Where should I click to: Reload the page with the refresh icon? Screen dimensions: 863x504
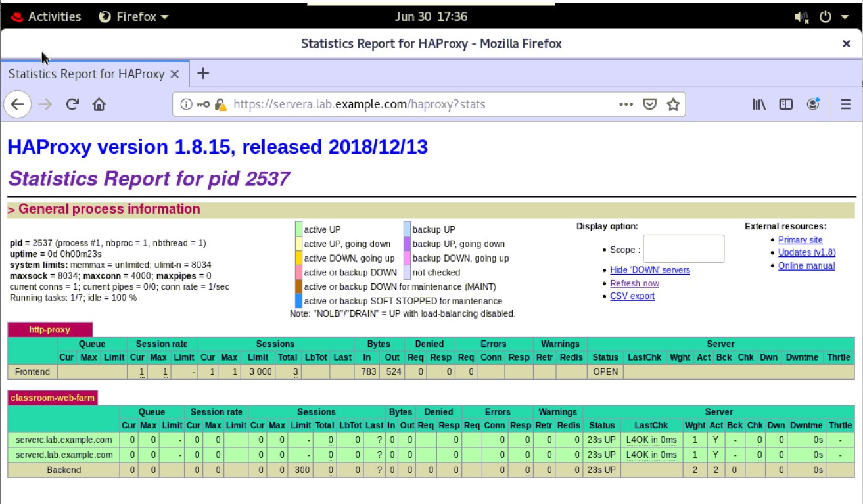coord(72,104)
